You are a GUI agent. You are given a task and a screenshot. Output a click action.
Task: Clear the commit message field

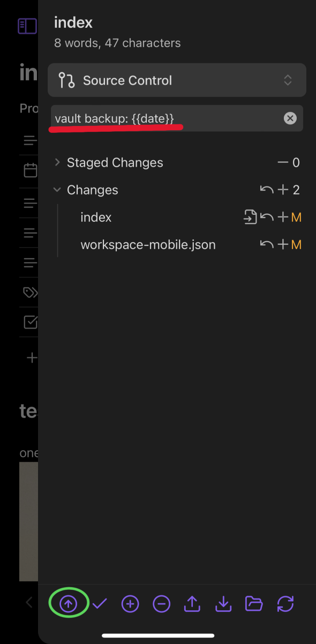(290, 118)
